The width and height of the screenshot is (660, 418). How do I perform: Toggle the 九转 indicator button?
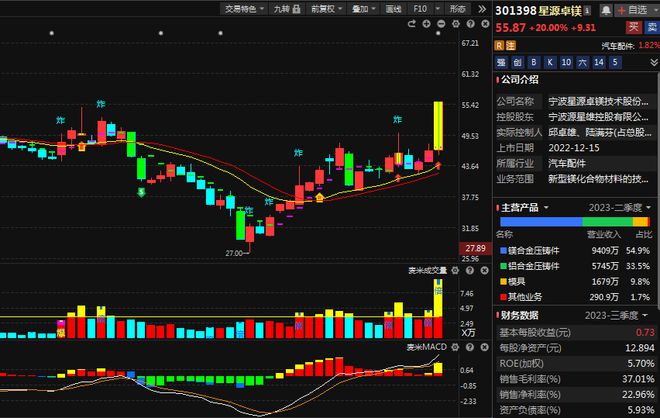tap(287, 8)
